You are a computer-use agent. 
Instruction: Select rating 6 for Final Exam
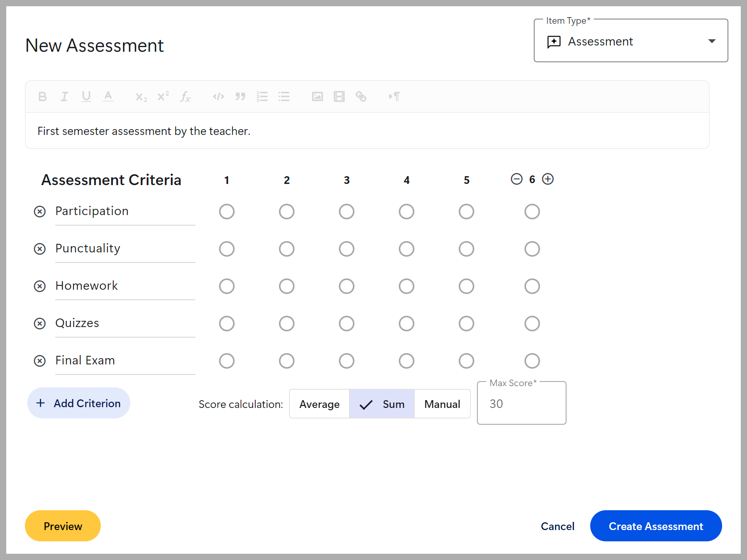pyautogui.click(x=532, y=361)
